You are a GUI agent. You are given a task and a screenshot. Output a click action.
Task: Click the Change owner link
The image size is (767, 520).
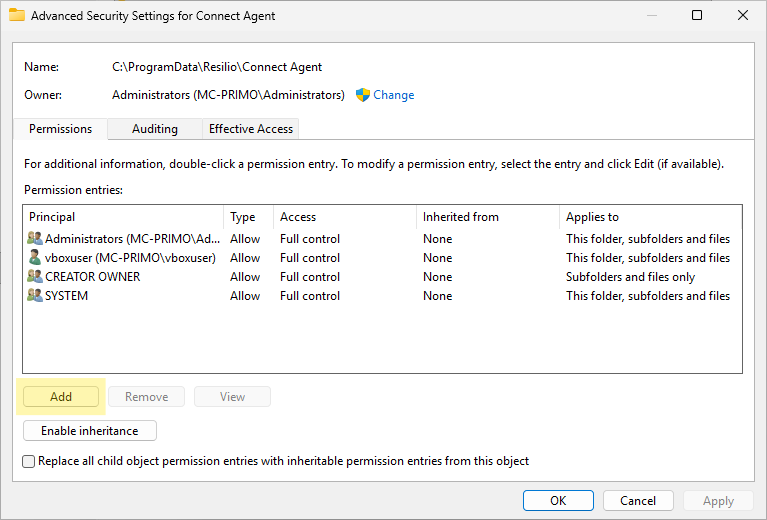pyautogui.click(x=393, y=95)
